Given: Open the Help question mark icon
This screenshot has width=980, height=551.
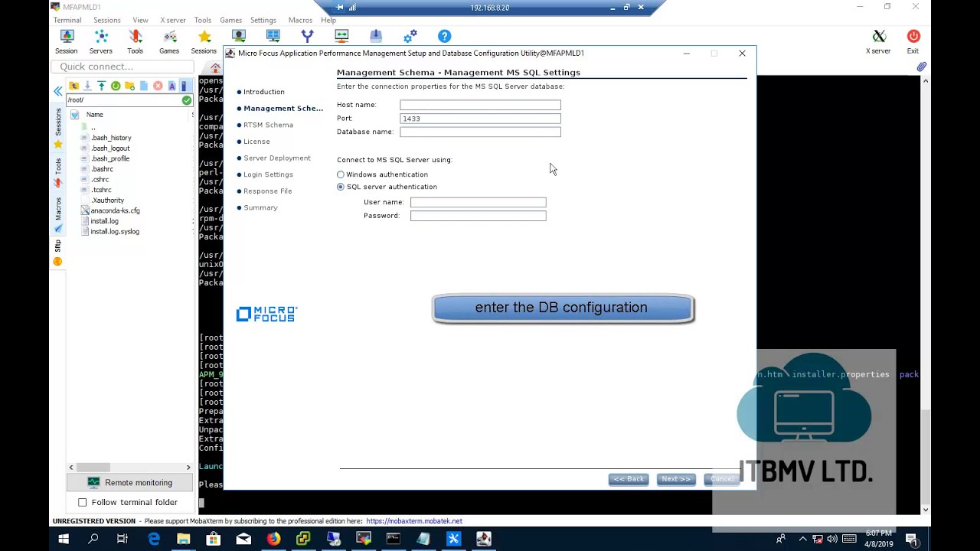Looking at the screenshot, I should [x=444, y=36].
